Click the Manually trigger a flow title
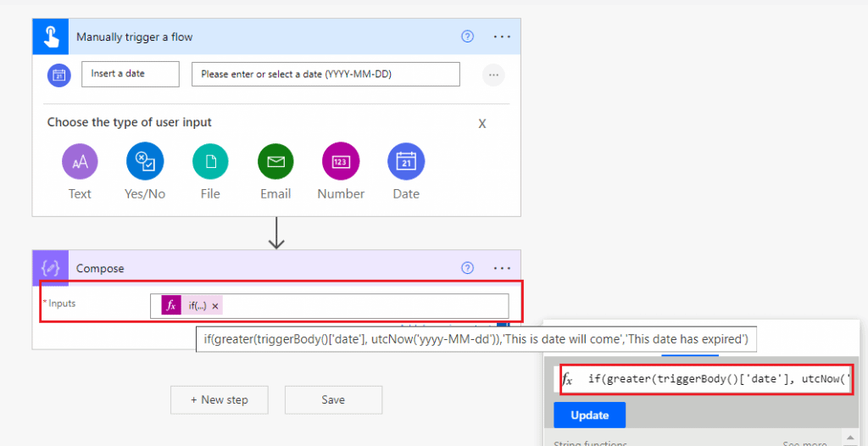The width and height of the screenshot is (868, 446). (135, 37)
